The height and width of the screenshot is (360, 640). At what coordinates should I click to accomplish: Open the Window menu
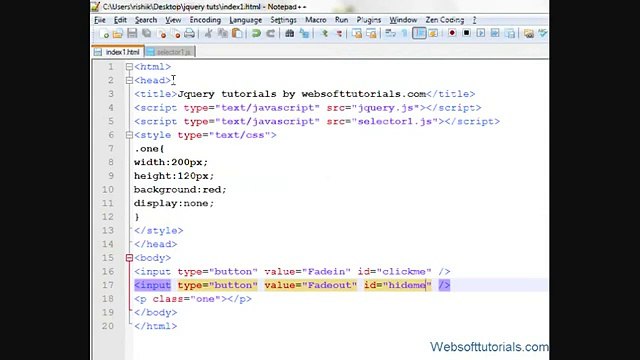tap(403, 20)
